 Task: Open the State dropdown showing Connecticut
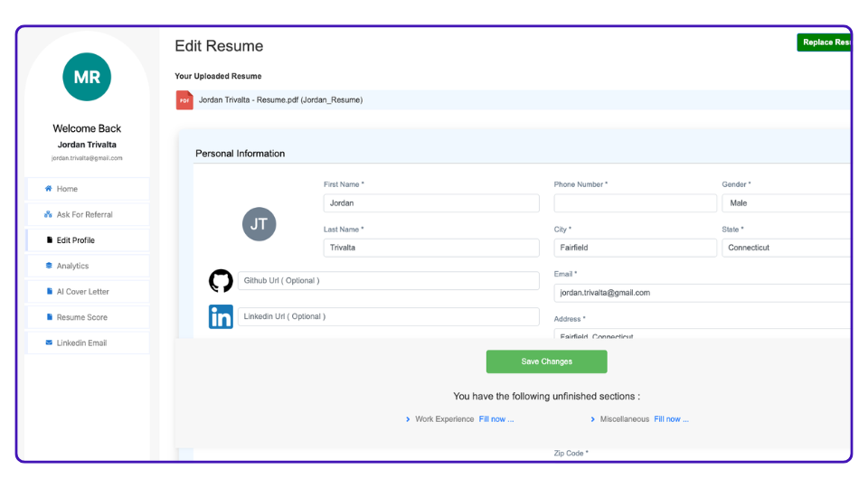tap(785, 248)
